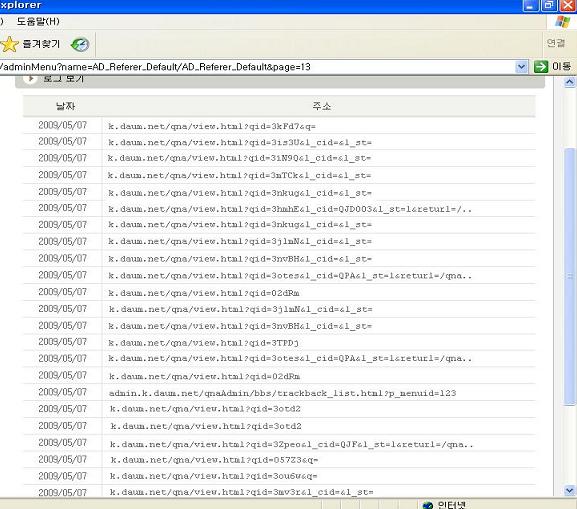Click the date in the qid=3hmhE row
Screen dimensions: 577x509
[62, 208]
